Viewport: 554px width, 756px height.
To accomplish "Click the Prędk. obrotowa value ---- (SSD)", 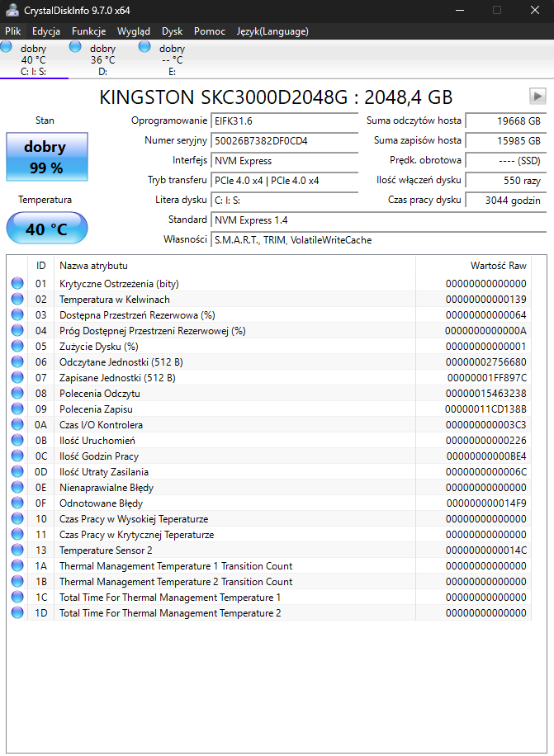I will tap(506, 161).
